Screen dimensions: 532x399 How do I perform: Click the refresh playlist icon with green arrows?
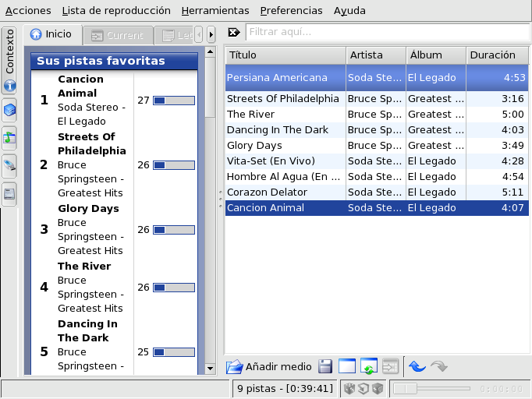coord(369,366)
